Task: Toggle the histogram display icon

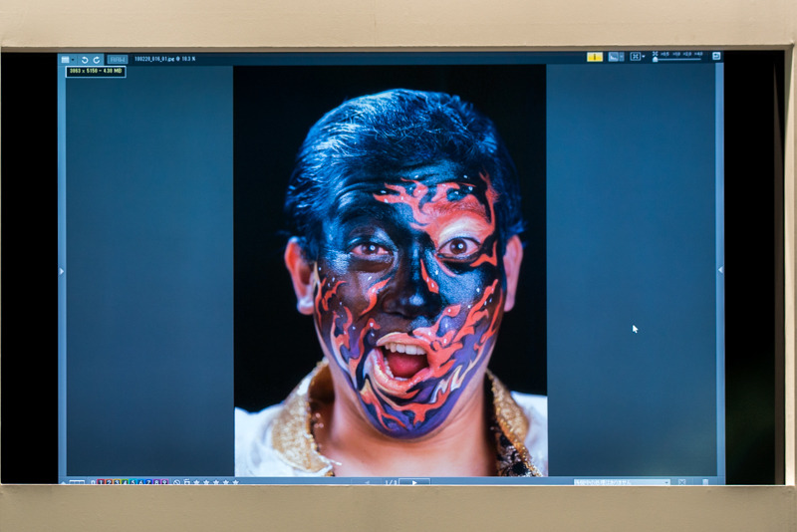Action: tap(614, 57)
